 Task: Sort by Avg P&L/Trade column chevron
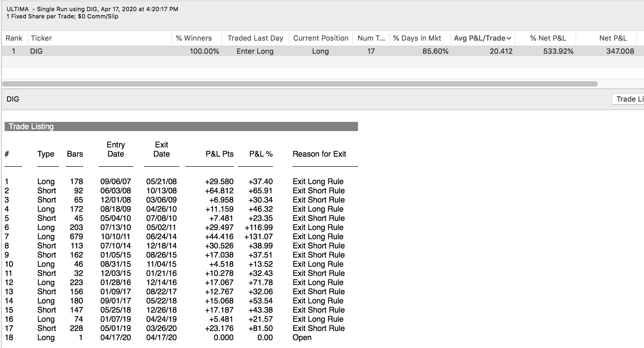(509, 38)
